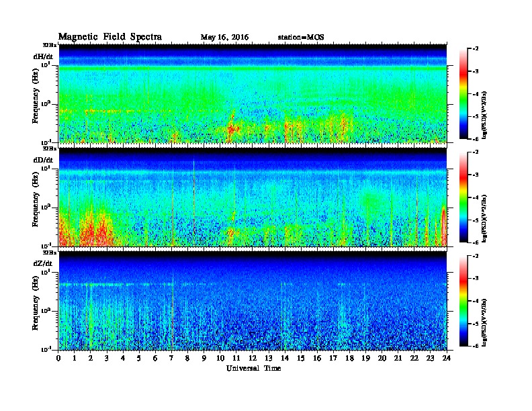Click the log(PSD) unit label beside dH/dt color bar

point(485,116)
